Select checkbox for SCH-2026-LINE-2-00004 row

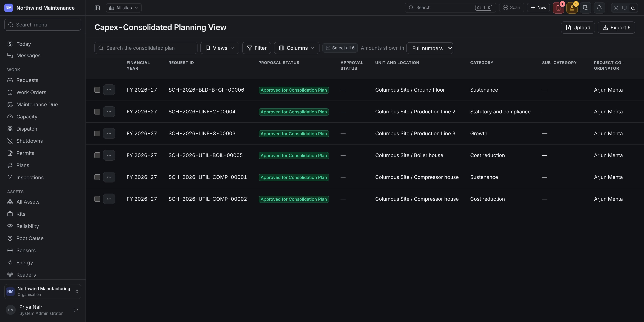(x=97, y=111)
